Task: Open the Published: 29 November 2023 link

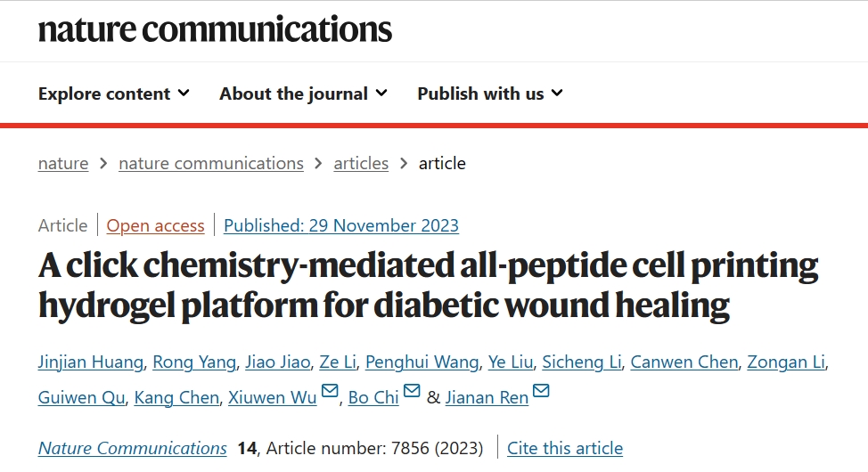Action: [341, 226]
